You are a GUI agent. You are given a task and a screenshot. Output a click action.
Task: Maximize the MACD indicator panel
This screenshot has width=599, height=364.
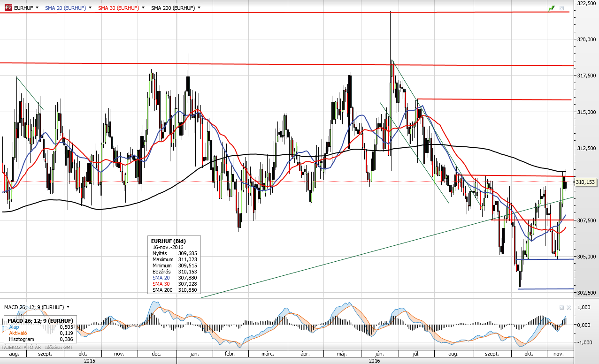[561, 307]
